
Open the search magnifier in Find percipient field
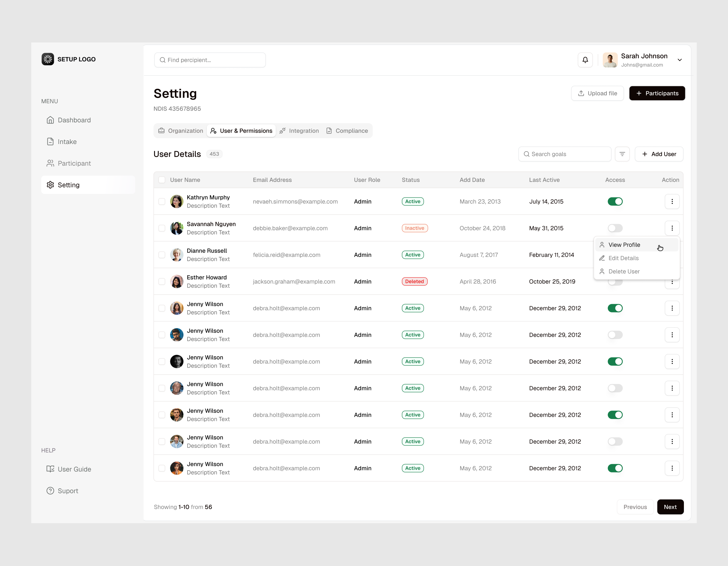pyautogui.click(x=163, y=60)
